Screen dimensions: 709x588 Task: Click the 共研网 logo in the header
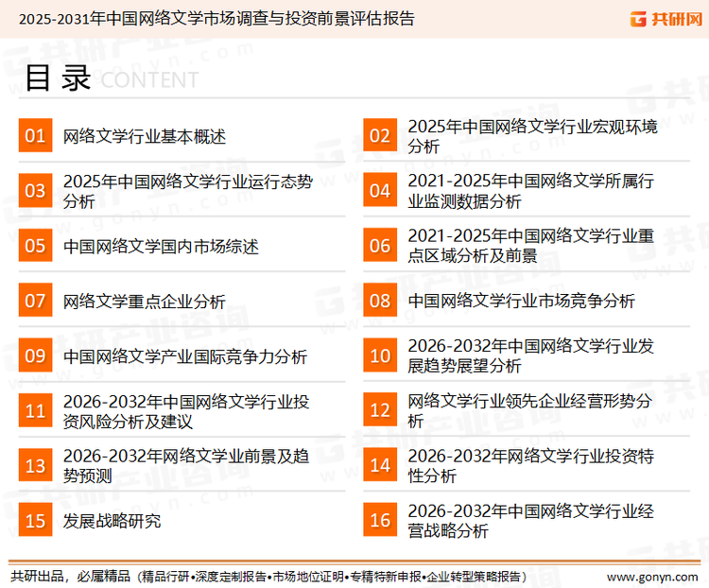tap(666, 19)
